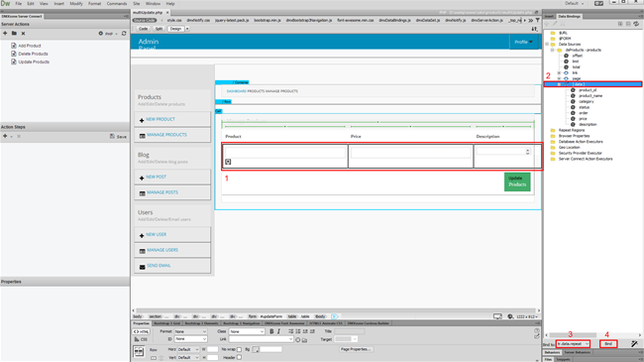Open Server Connect settings gear icon
Viewport: 644px width, 362px height.
click(x=101, y=34)
